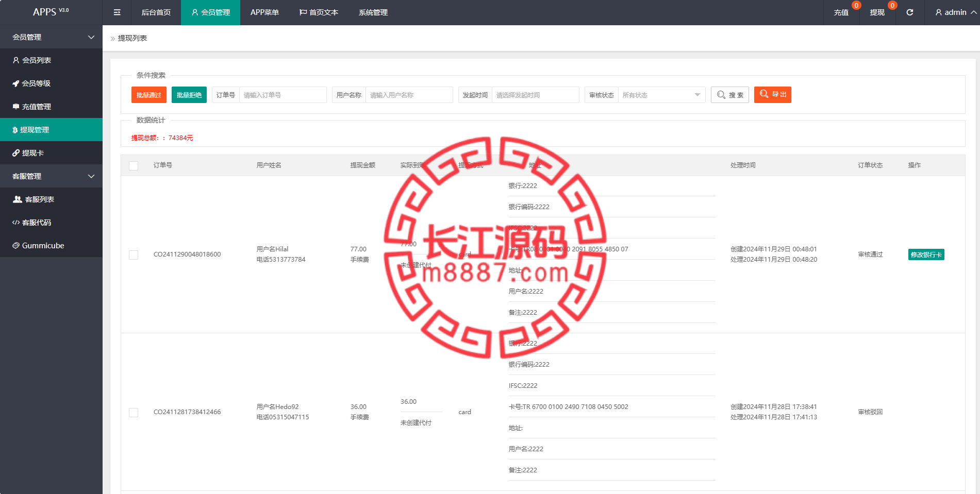Viewport: 980px width, 494px height.
Task: Check the row CO2411290048018600 checkbox
Action: 134,255
